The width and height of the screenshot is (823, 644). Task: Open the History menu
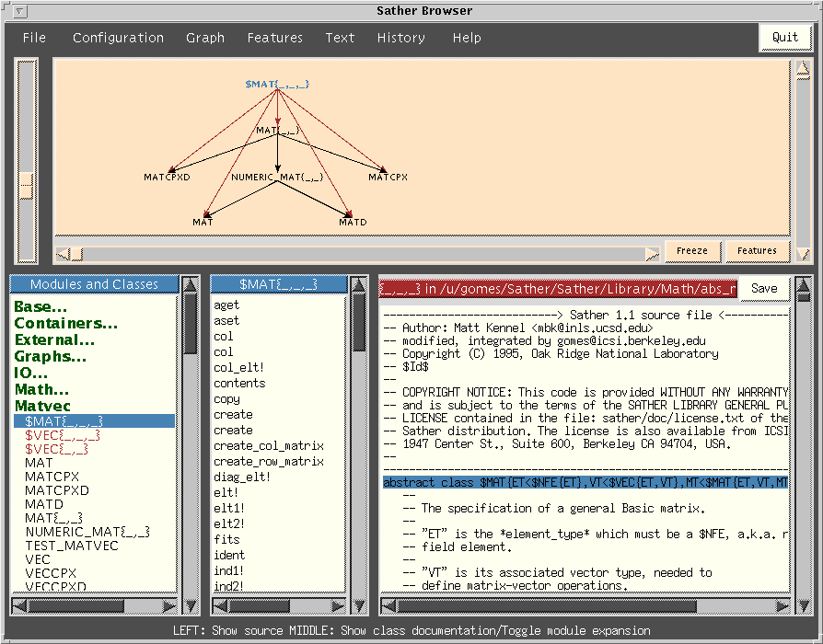coord(400,38)
